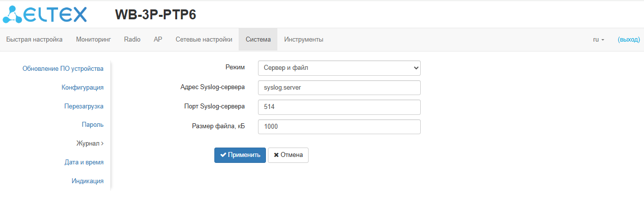Image resolution: width=644 pixels, height=204 pixels.
Task: Open Дата и время settings
Action: click(x=84, y=162)
